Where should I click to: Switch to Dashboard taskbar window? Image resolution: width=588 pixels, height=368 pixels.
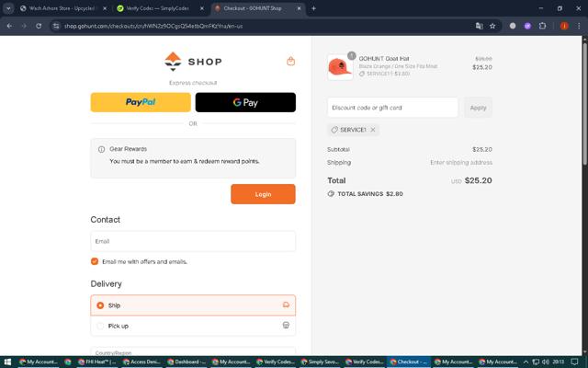point(187,362)
